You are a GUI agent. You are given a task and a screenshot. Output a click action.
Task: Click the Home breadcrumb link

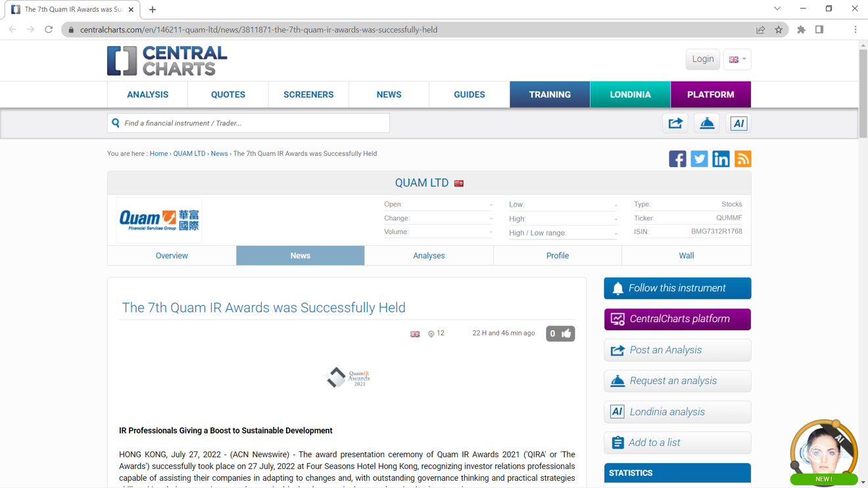point(158,154)
